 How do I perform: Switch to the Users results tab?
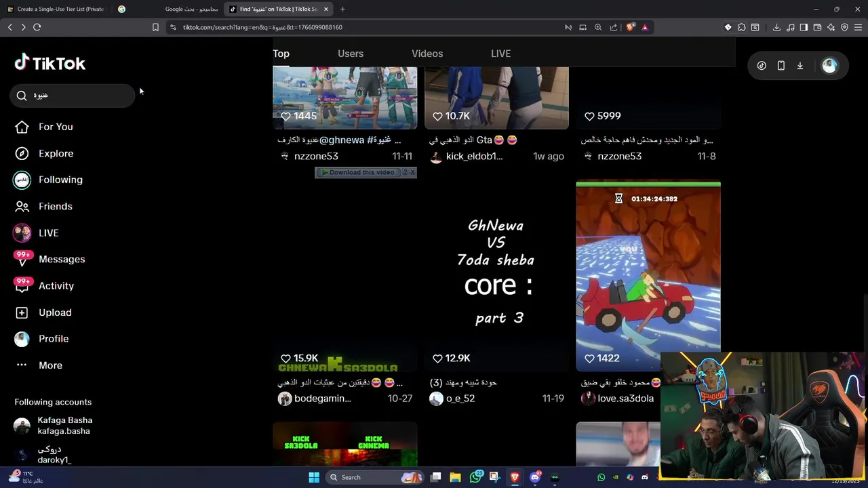[x=351, y=54]
